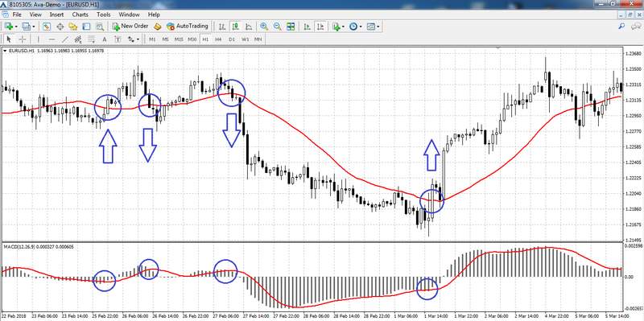
Task: Expand the Periods dropdown arrow
Action: tap(360, 27)
